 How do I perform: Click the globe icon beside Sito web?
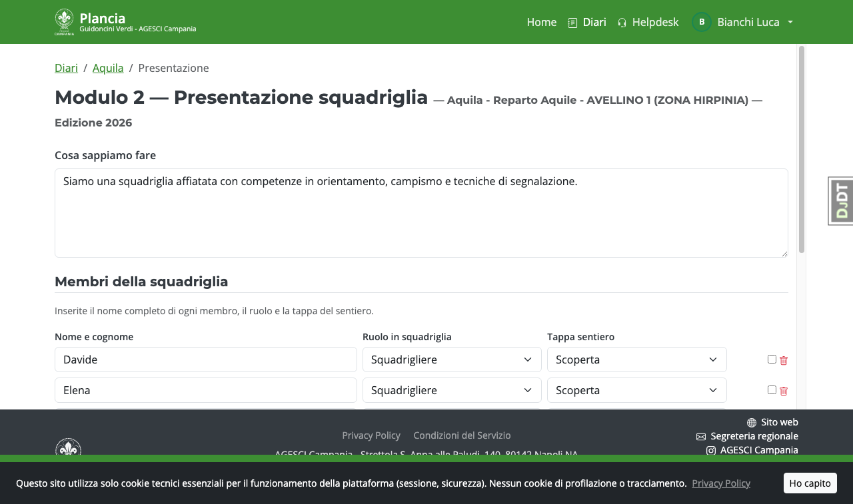coord(752,423)
